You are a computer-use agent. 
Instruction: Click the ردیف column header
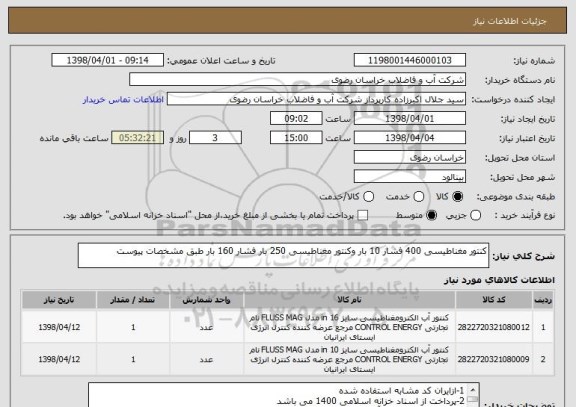pyautogui.click(x=543, y=300)
